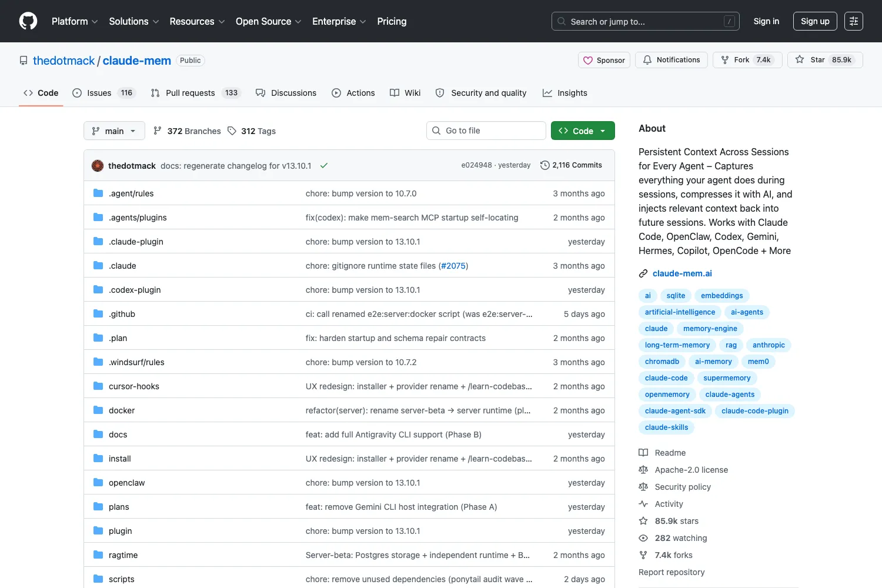
Task: Open the docker folder
Action: [122, 410]
